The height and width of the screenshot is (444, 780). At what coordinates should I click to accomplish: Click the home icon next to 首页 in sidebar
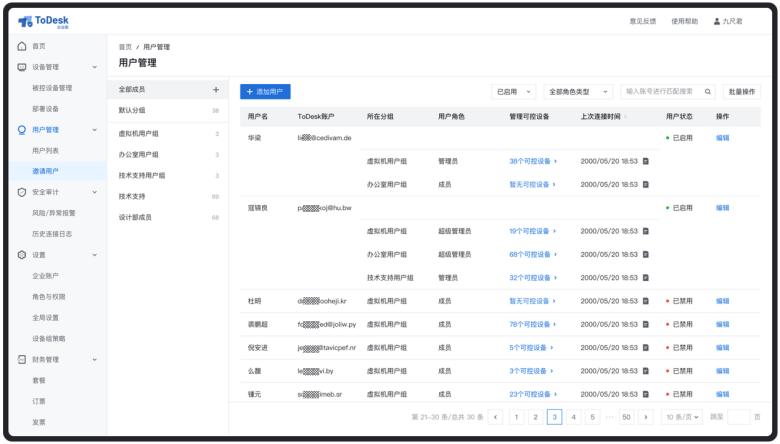pos(22,47)
